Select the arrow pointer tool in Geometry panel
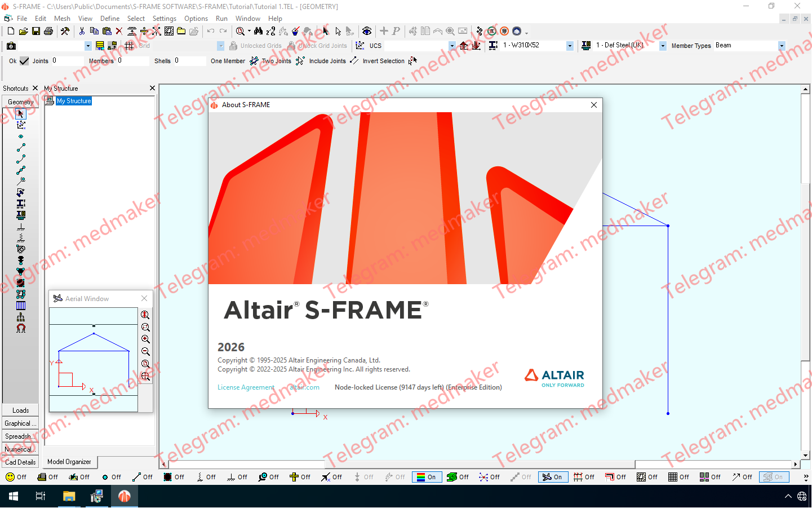The width and height of the screenshot is (812, 508). (x=20, y=113)
